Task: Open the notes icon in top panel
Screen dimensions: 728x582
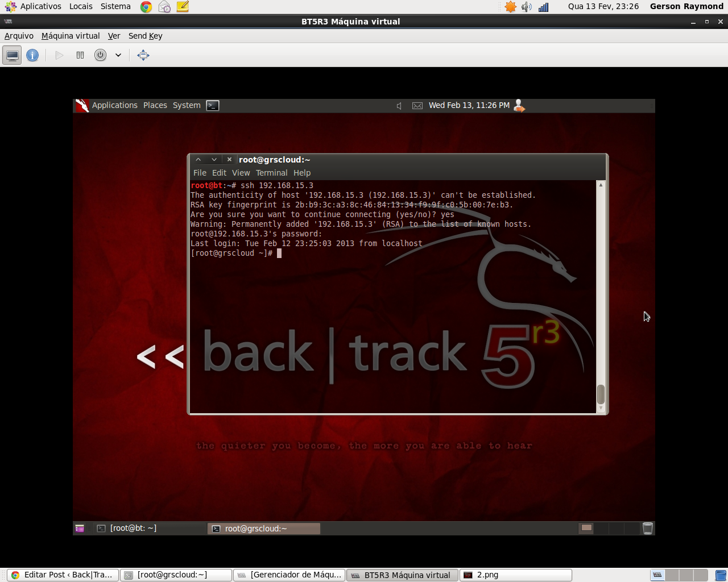Action: pos(183,7)
